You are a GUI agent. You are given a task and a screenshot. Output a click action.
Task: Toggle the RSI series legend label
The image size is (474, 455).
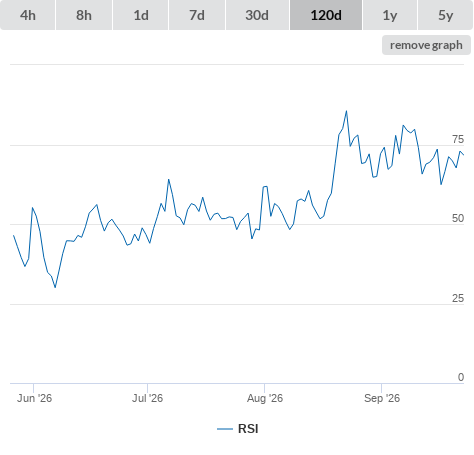248,429
